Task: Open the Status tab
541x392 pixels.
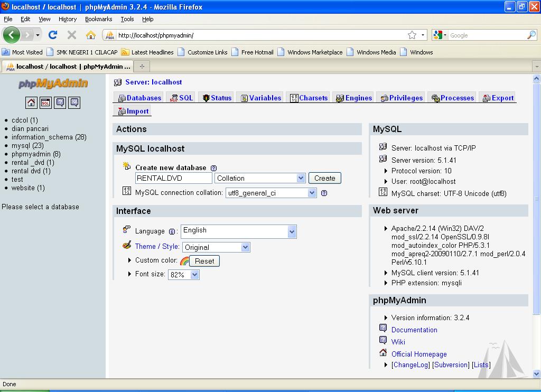Action: [217, 98]
